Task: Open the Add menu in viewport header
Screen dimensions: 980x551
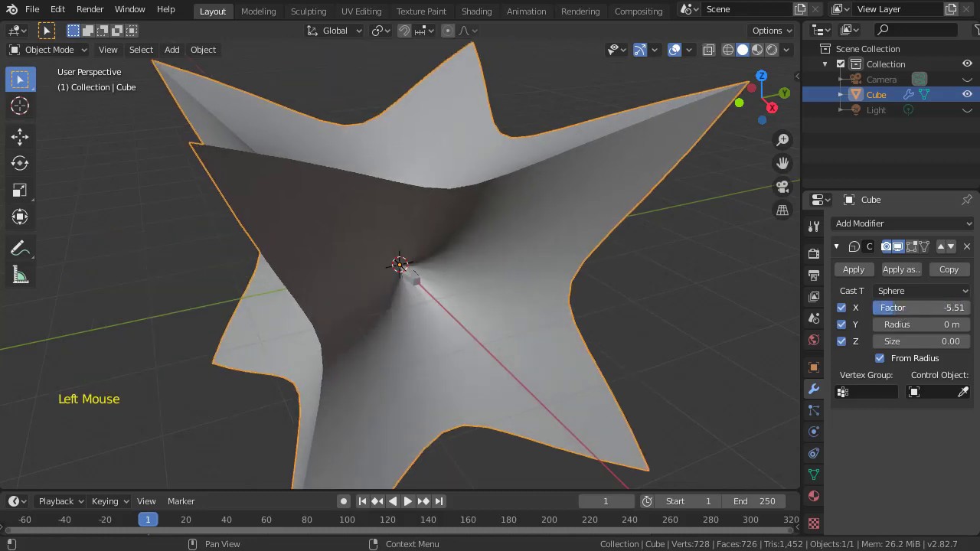Action: (x=171, y=50)
